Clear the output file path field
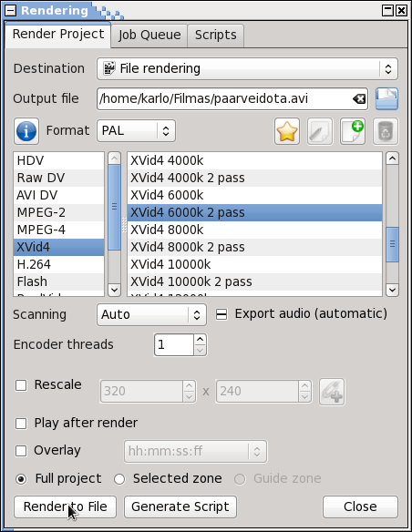This screenshot has width=412, height=532. tap(359, 99)
